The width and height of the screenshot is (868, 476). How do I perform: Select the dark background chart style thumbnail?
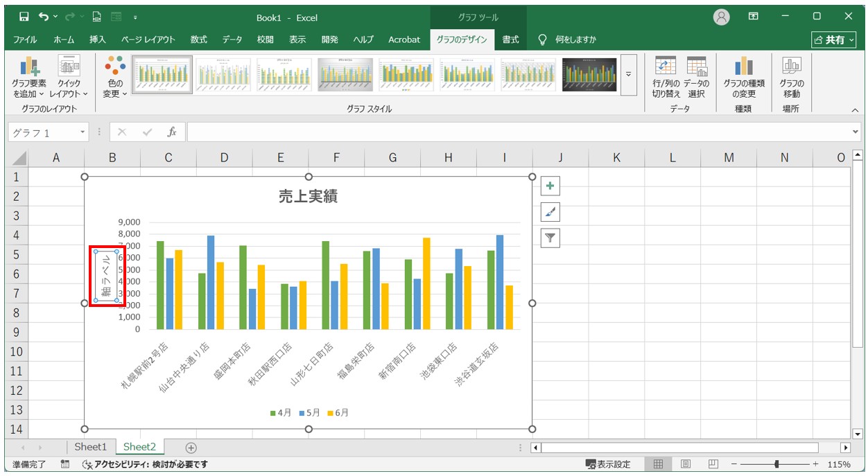click(x=589, y=74)
